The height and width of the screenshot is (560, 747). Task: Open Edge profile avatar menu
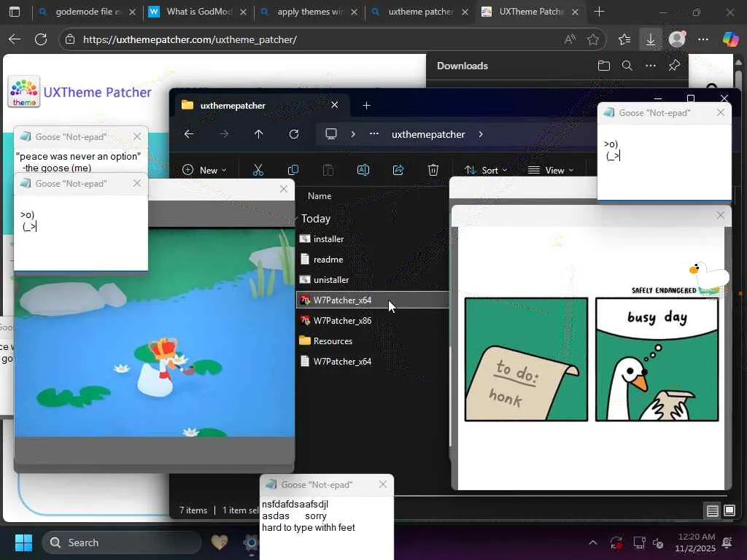(677, 39)
